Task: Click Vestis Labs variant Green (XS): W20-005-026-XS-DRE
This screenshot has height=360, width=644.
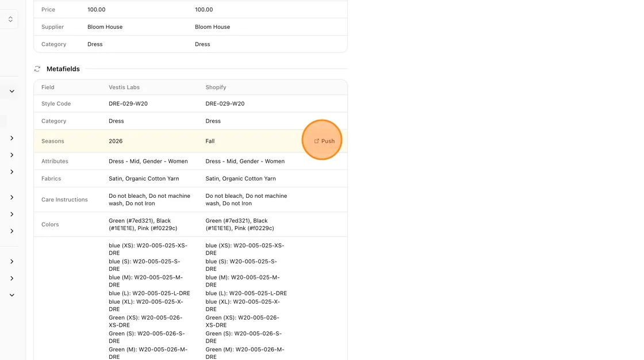Action: [145, 321]
